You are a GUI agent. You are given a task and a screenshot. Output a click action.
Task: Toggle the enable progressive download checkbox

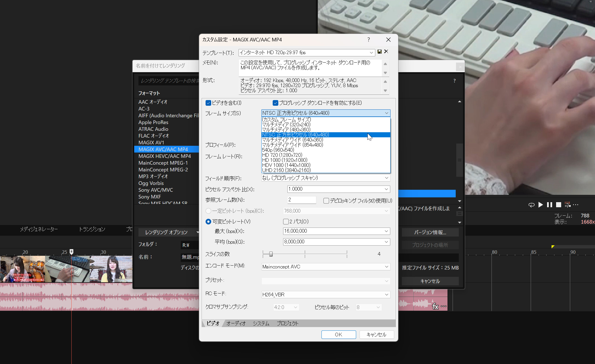pyautogui.click(x=276, y=103)
